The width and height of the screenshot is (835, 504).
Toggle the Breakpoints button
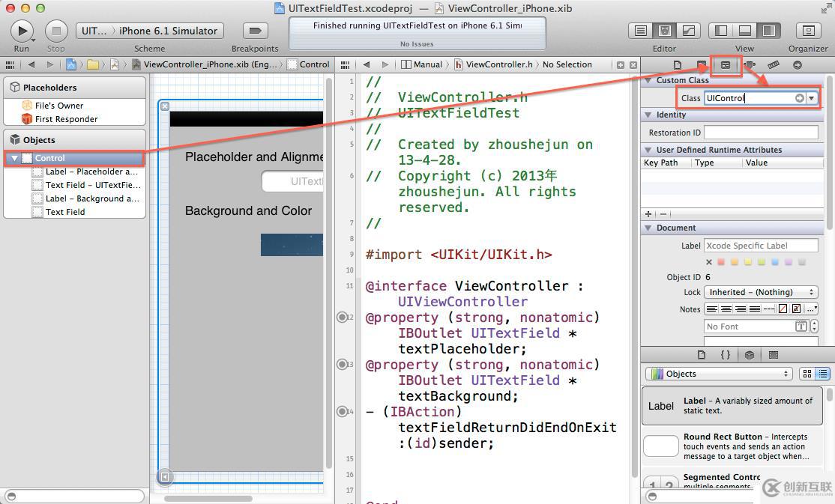tap(256, 31)
